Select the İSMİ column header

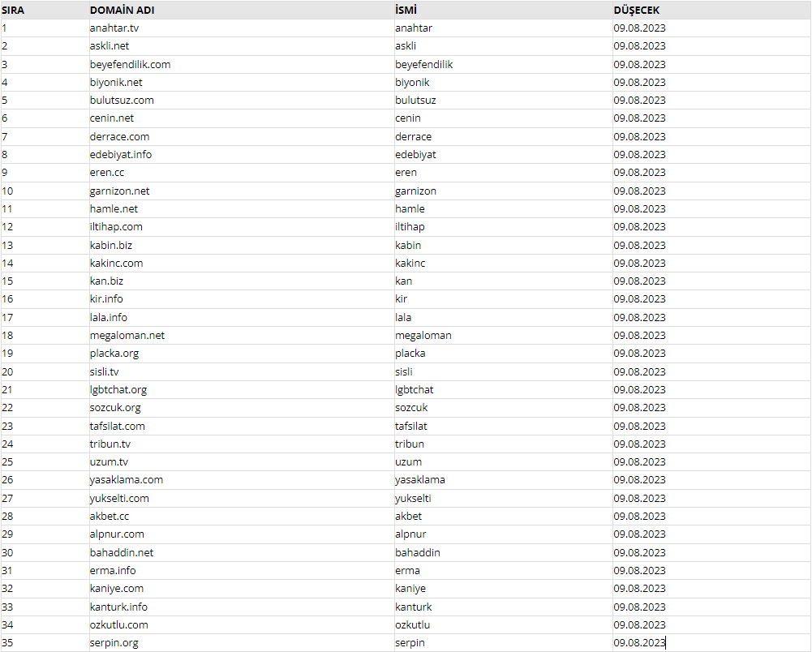click(x=406, y=11)
